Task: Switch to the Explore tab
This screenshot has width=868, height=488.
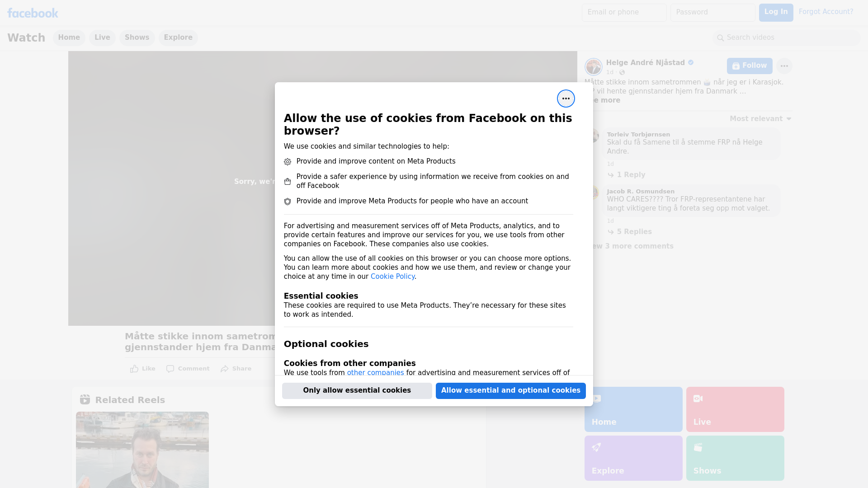Action: 178,38
